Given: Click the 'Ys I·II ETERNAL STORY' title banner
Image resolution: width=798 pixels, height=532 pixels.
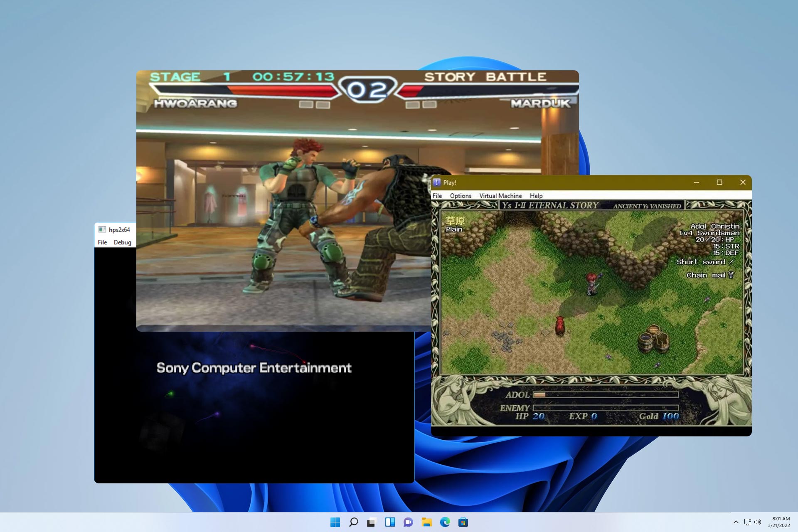Looking at the screenshot, I should [550, 205].
